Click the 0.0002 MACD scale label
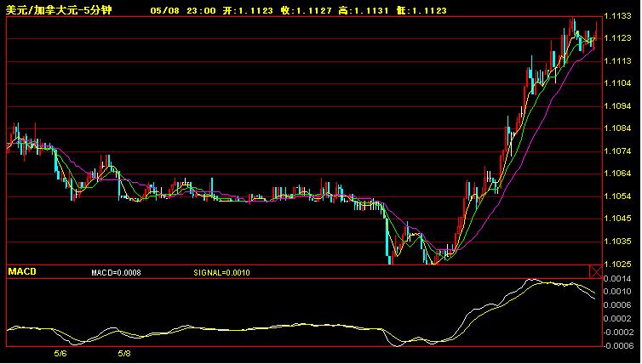642x364 pixels. point(618,319)
